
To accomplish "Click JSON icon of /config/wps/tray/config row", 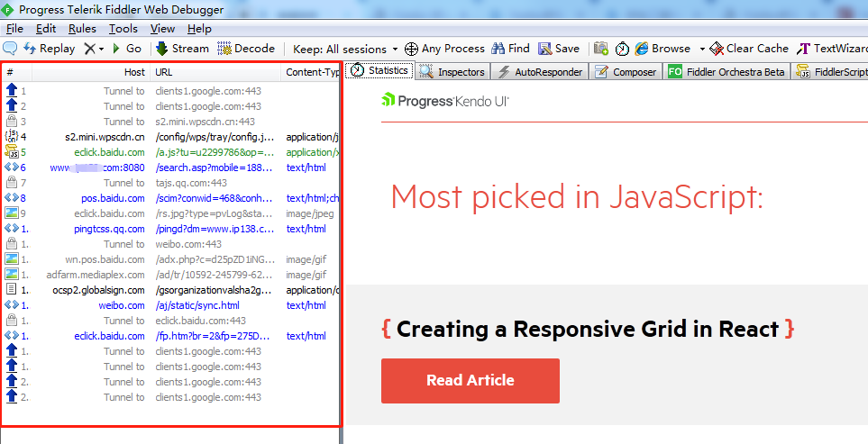I will (11, 136).
